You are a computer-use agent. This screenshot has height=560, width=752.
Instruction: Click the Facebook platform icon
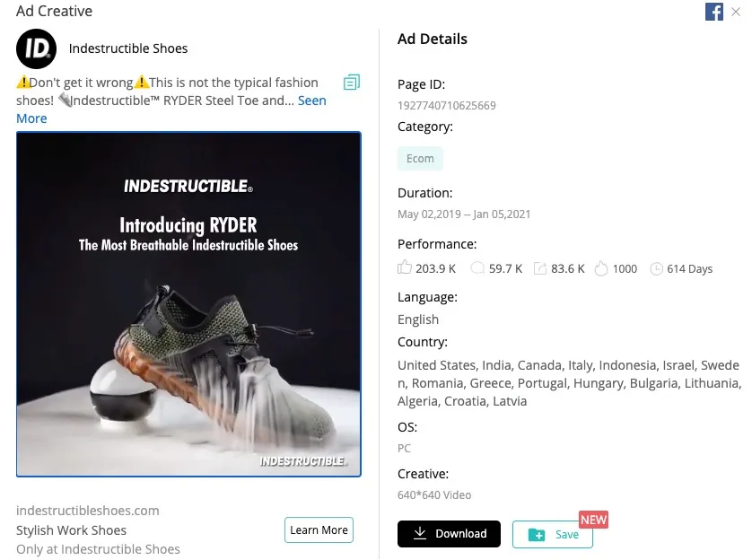click(714, 12)
